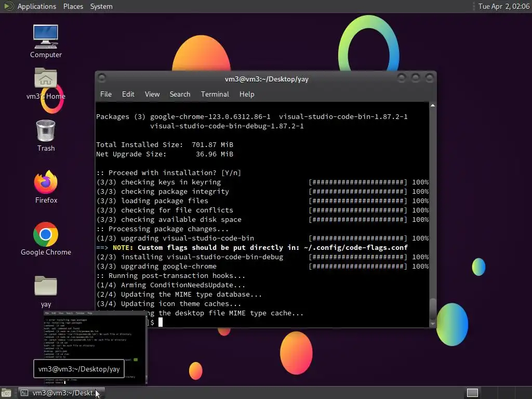Click the 'Net Upgrade Size: 36.96 MiB' line
The width and height of the screenshot is (532, 399).
click(165, 154)
